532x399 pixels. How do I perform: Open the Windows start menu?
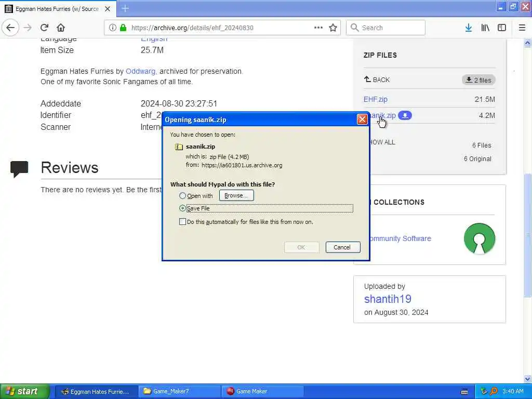click(x=24, y=391)
